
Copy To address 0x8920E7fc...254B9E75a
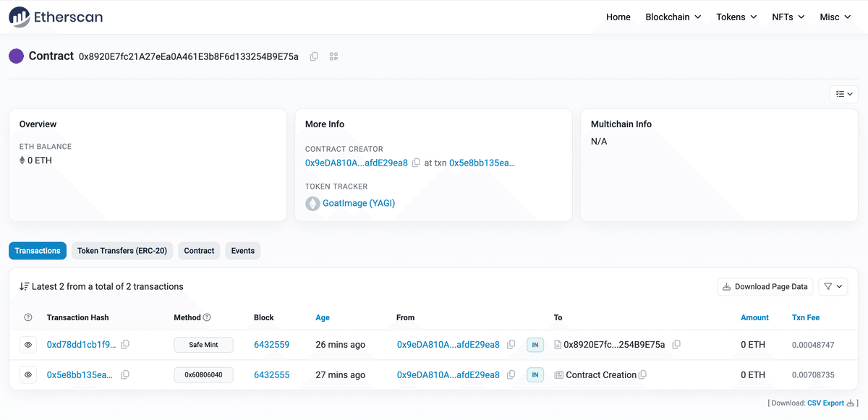coord(676,345)
